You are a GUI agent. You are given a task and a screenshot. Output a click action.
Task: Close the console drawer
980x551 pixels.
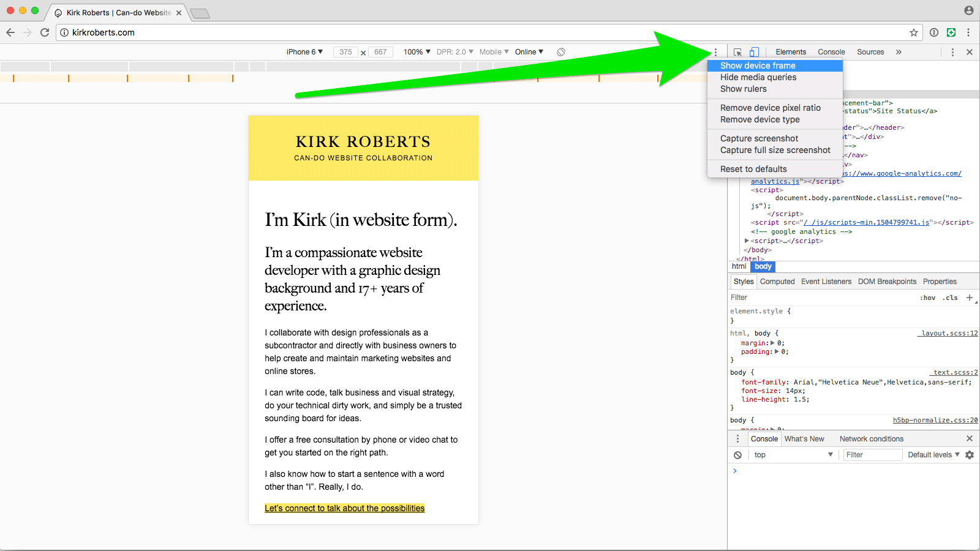tap(970, 438)
